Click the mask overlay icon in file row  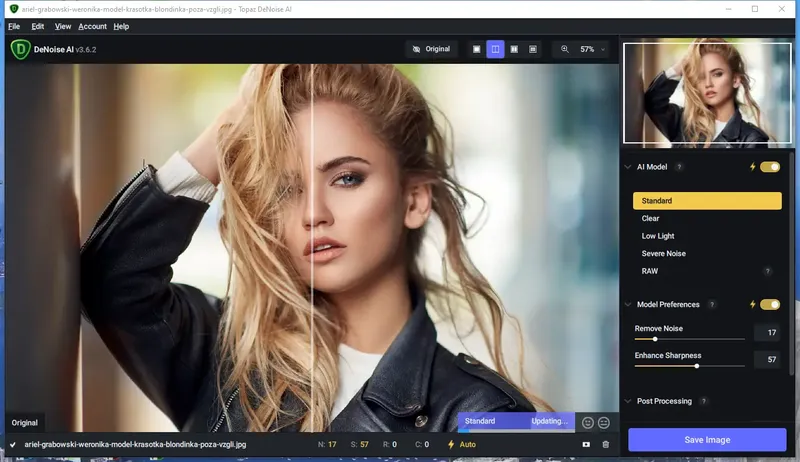point(586,445)
